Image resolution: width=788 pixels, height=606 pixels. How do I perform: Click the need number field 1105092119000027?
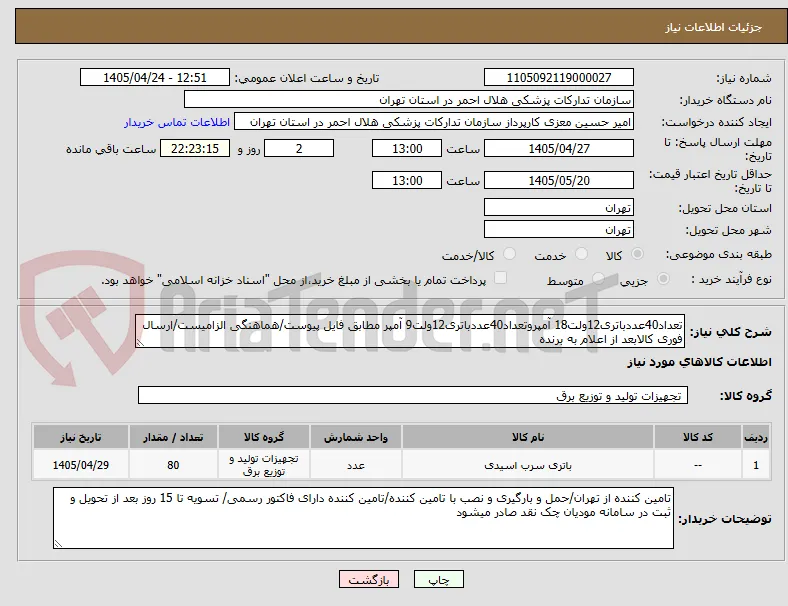click(x=558, y=77)
